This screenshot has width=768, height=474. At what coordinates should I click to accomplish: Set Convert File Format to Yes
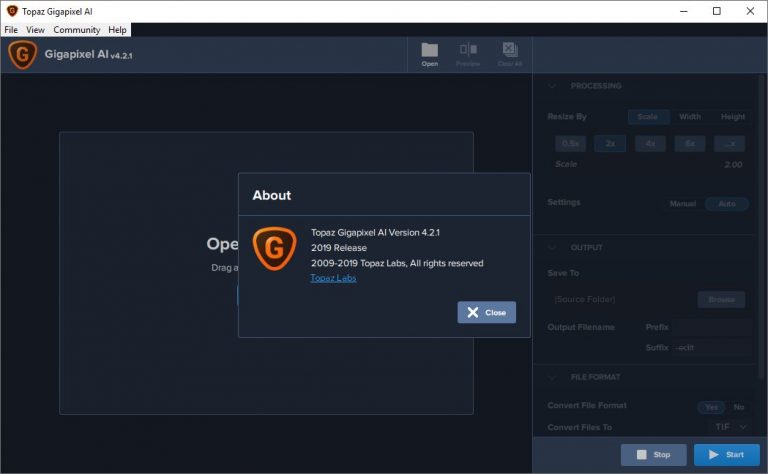click(x=712, y=407)
